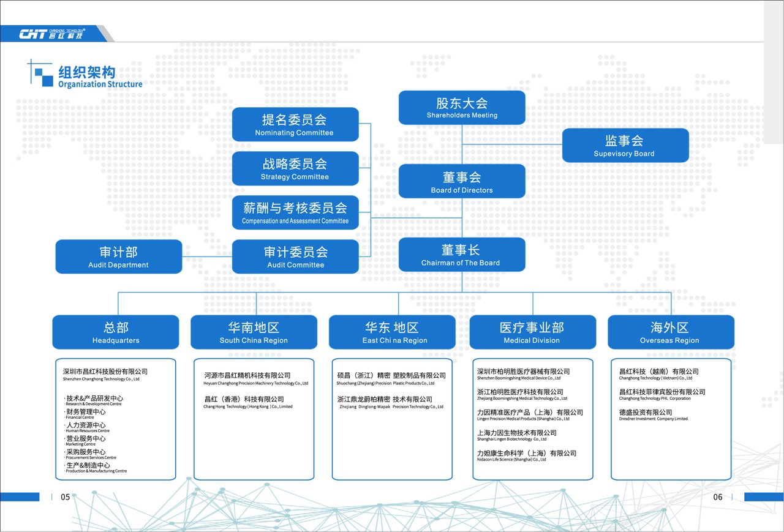Screen dimensions: 784x532
Task: Open the East China Region box
Action: click(x=392, y=332)
